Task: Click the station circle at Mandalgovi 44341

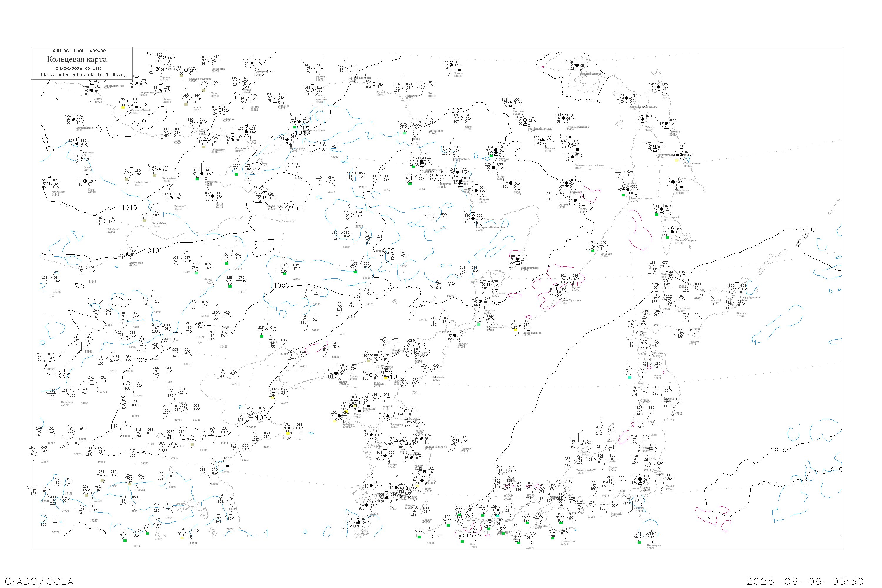Action: coord(49,183)
